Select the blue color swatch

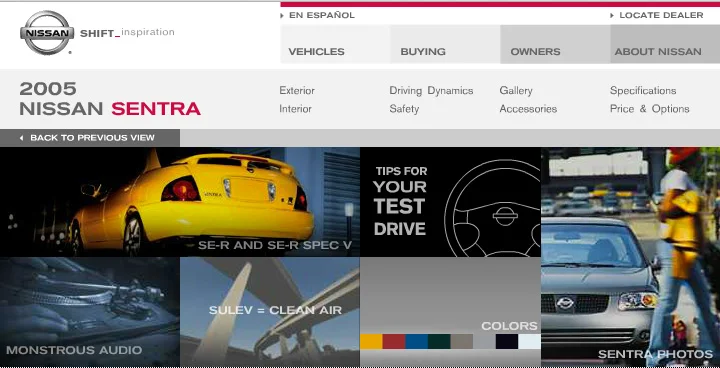coord(416,341)
